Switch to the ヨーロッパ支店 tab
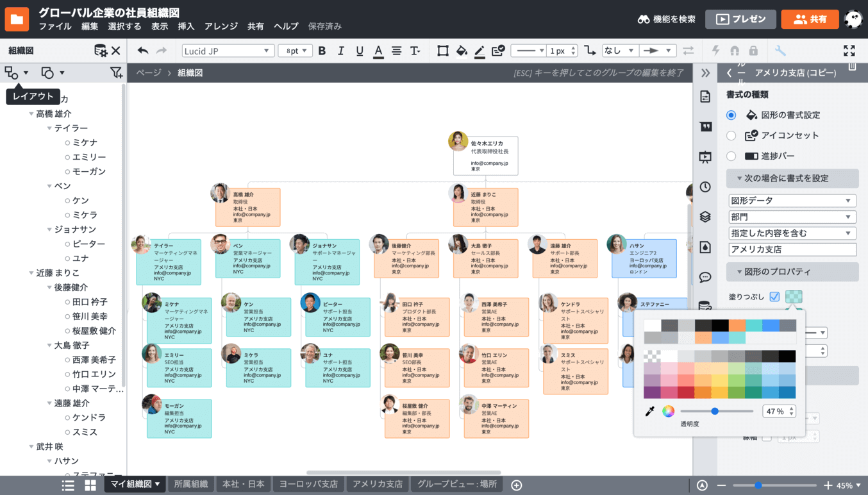868x495 pixels. pyautogui.click(x=308, y=484)
